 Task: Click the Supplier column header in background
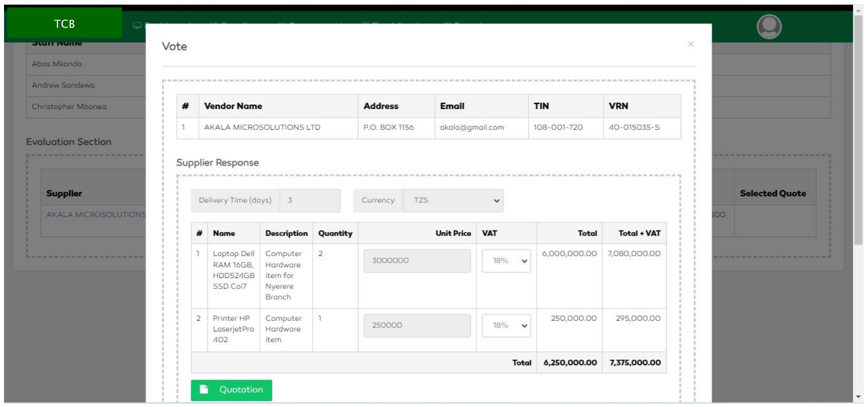(64, 193)
